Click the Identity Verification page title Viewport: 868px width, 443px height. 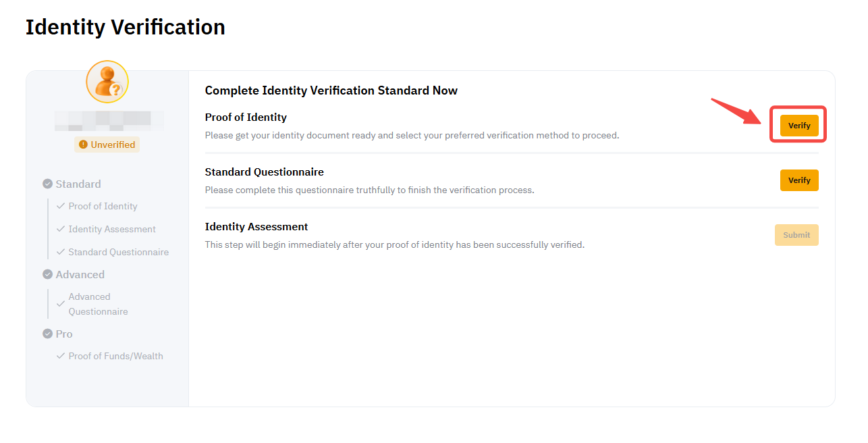[x=126, y=27]
